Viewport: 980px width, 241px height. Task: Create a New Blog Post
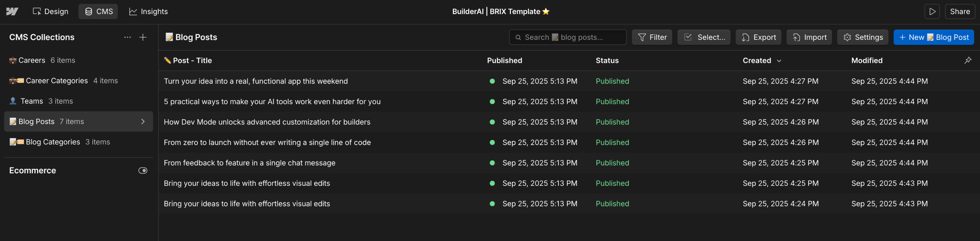tap(933, 37)
